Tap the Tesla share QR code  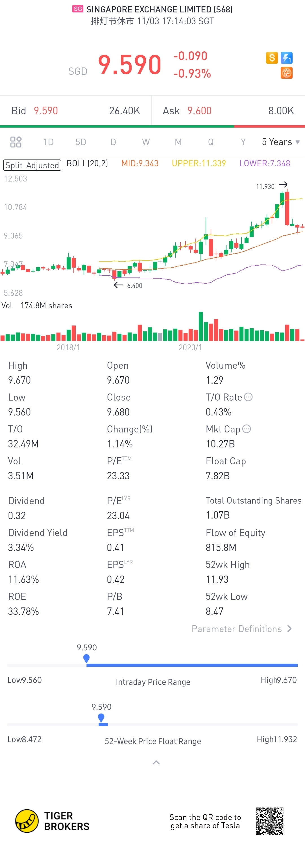pyautogui.click(x=269, y=821)
